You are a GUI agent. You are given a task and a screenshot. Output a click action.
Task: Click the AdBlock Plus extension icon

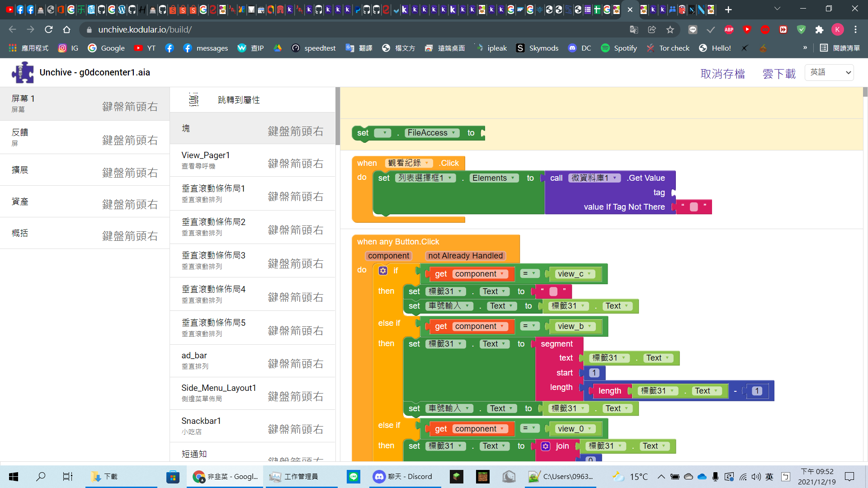point(729,29)
